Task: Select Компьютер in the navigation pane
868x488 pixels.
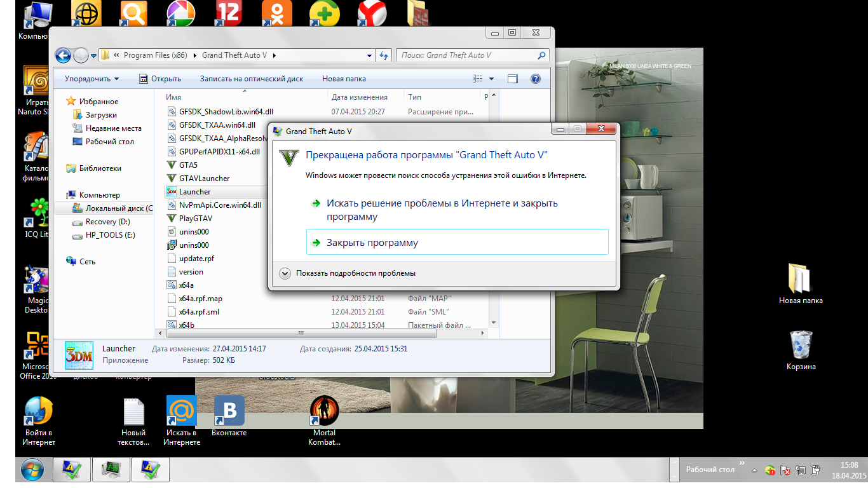Action: 93,195
